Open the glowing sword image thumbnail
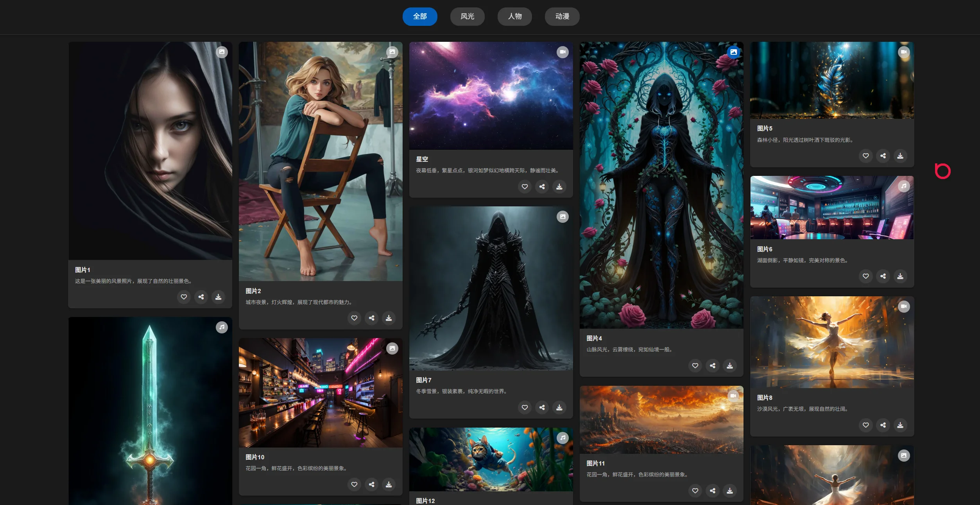 click(x=150, y=410)
